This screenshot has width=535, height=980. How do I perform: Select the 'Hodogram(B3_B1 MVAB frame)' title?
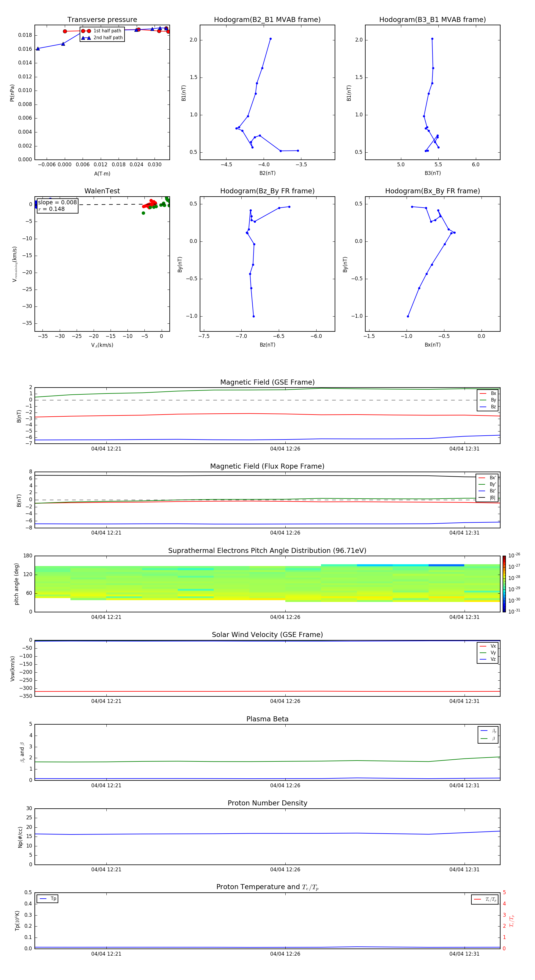(x=432, y=20)
